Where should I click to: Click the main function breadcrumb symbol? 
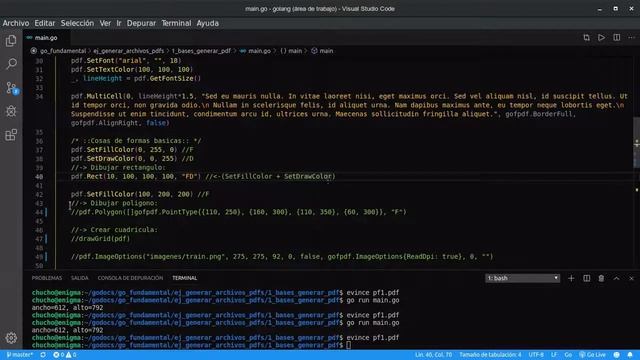tap(322, 51)
